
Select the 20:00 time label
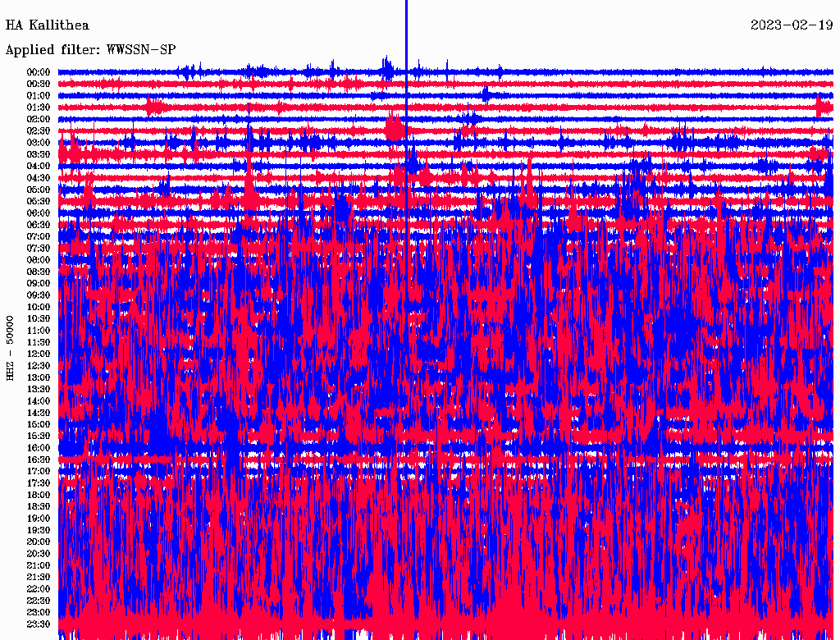pos(39,542)
